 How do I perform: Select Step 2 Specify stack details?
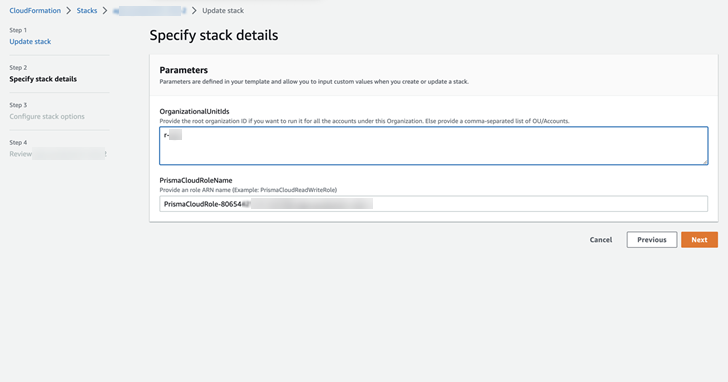click(43, 79)
